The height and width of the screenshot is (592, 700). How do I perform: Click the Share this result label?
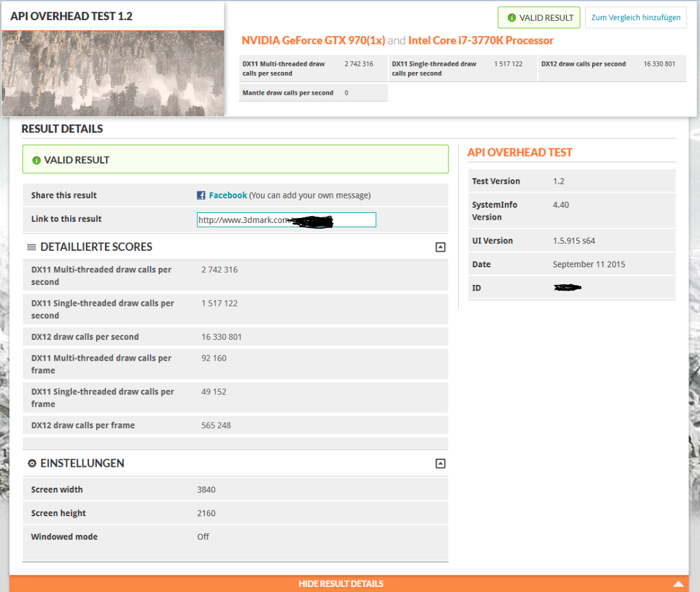click(64, 195)
